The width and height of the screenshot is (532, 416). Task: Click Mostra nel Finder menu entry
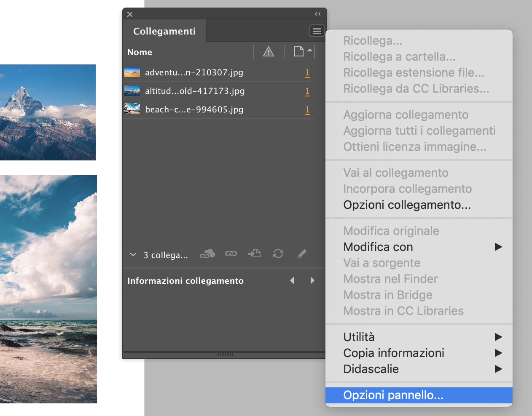419,279
